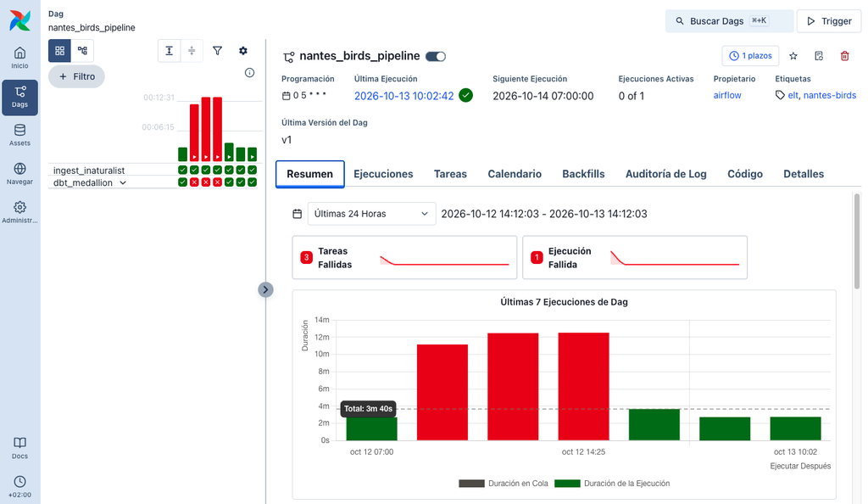Click the airflow owner link
Screen dimensions: 868x504
pos(727,95)
